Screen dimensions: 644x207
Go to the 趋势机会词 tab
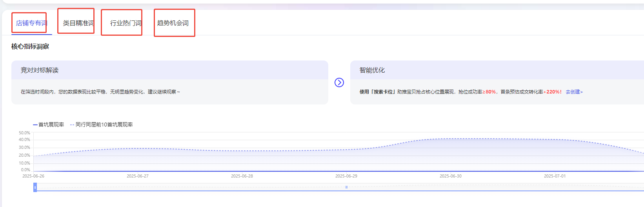173,23
